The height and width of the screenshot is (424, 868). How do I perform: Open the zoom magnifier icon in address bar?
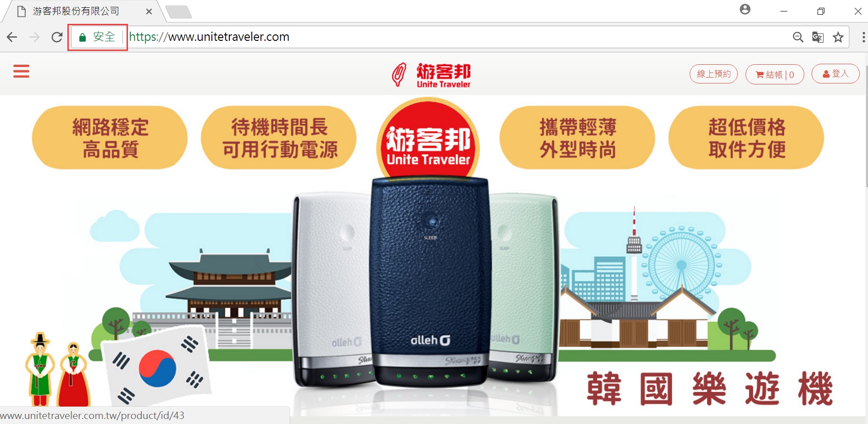pyautogui.click(x=798, y=37)
